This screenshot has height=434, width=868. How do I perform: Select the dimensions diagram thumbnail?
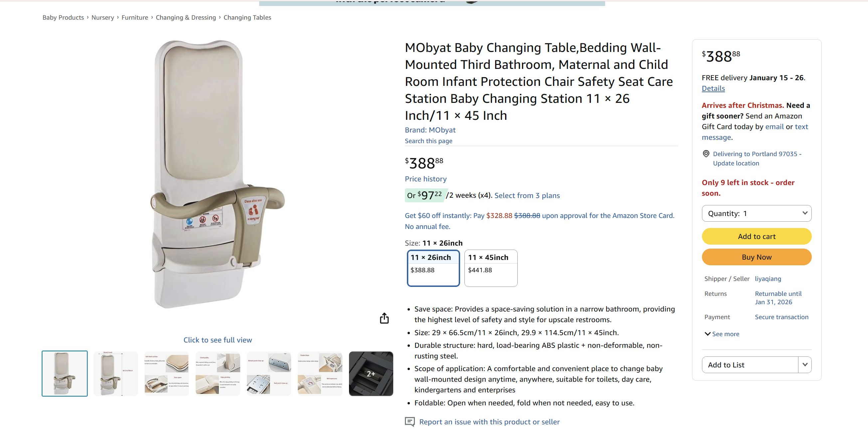point(115,373)
